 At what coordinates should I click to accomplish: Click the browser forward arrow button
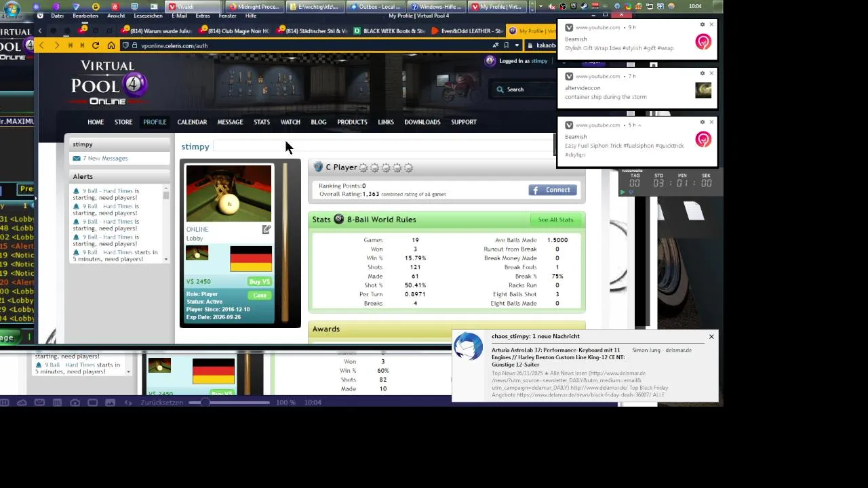(x=56, y=45)
